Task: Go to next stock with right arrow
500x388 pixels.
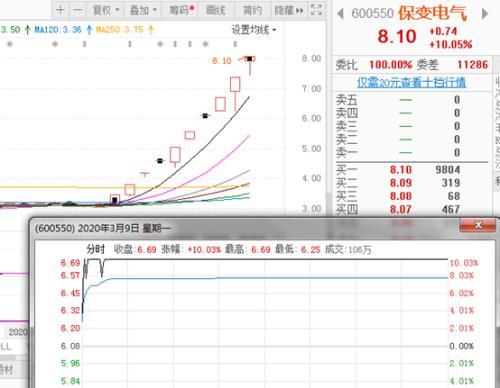Action: [x=485, y=14]
